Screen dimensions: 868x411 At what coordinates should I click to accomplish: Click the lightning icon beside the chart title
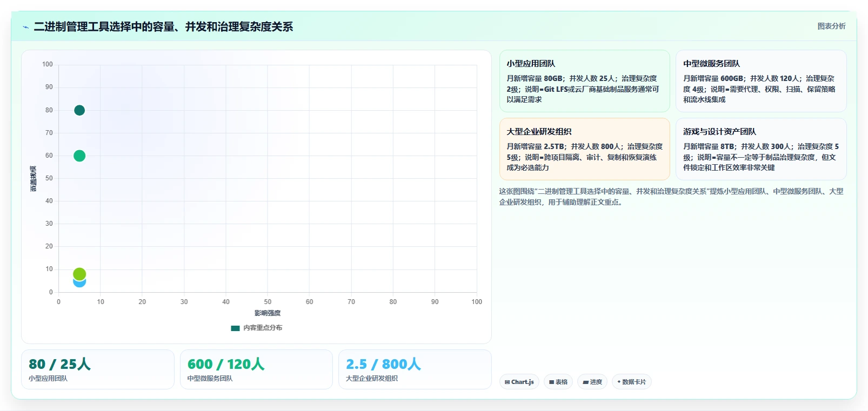[25, 27]
